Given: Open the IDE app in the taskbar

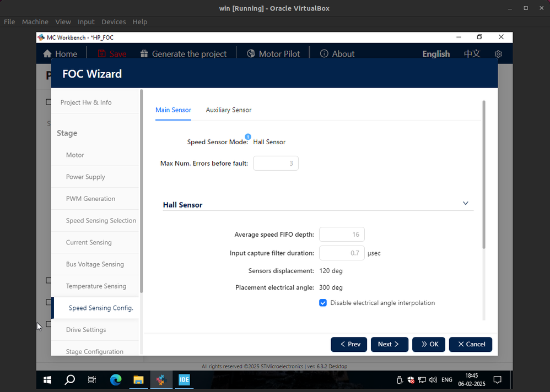Looking at the screenshot, I should (x=184, y=380).
